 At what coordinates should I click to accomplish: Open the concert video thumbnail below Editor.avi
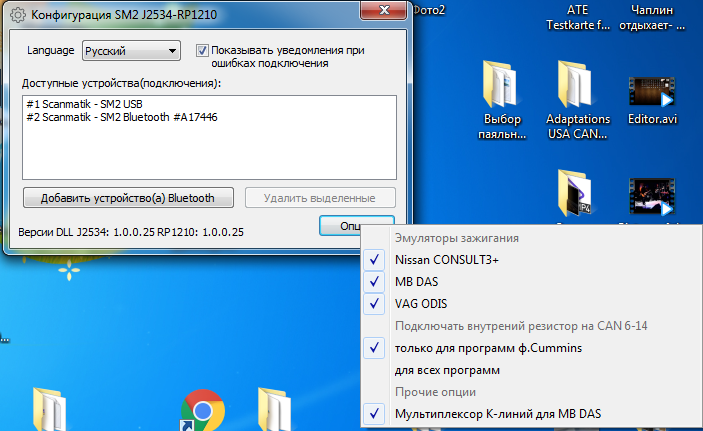tap(652, 196)
